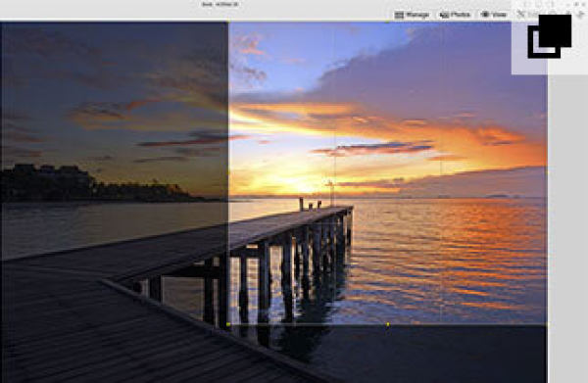Viewport: 588px width, 383px height.
Task: Click the right-edge middle crop handle
Action: pos(547,173)
